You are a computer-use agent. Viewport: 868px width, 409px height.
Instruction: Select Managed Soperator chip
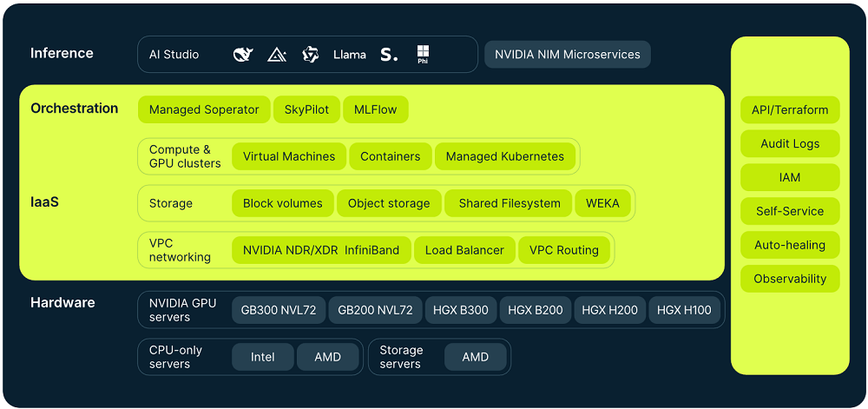204,109
